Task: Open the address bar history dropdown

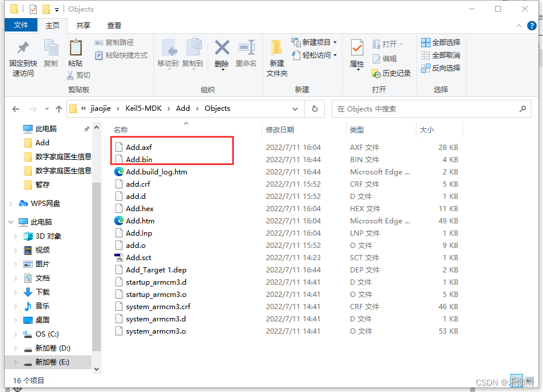Action: 295,109
